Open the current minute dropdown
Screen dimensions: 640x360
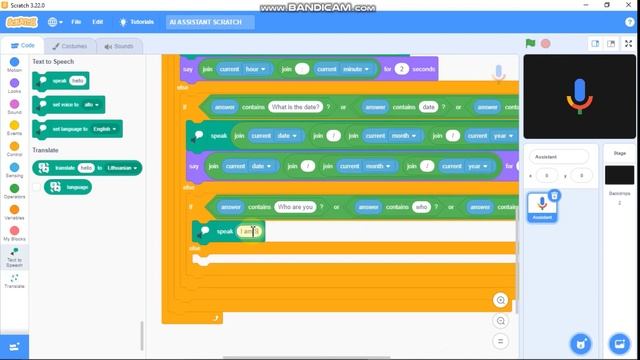[x=356, y=69]
